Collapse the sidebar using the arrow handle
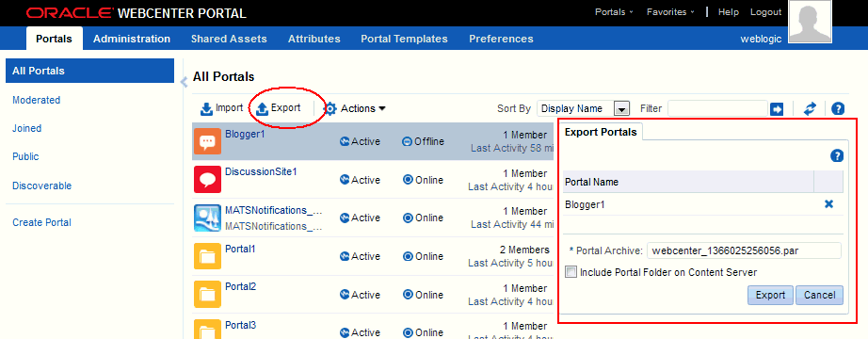 pyautogui.click(x=185, y=82)
